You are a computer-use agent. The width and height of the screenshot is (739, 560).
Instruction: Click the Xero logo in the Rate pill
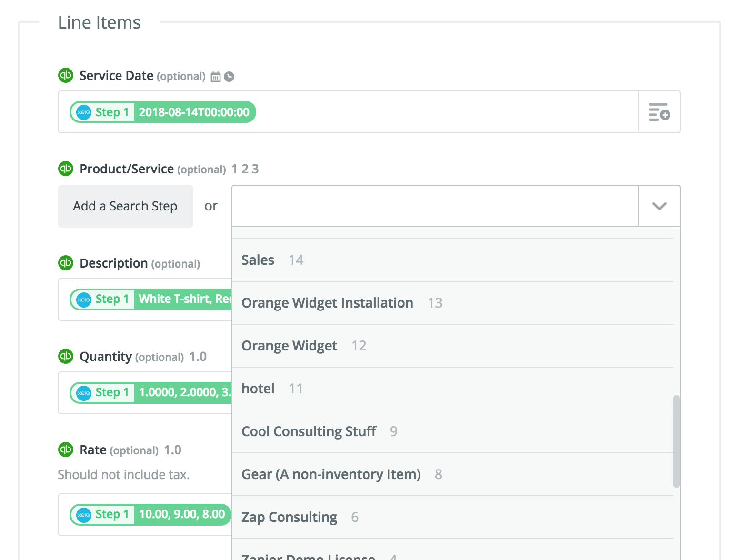point(84,515)
